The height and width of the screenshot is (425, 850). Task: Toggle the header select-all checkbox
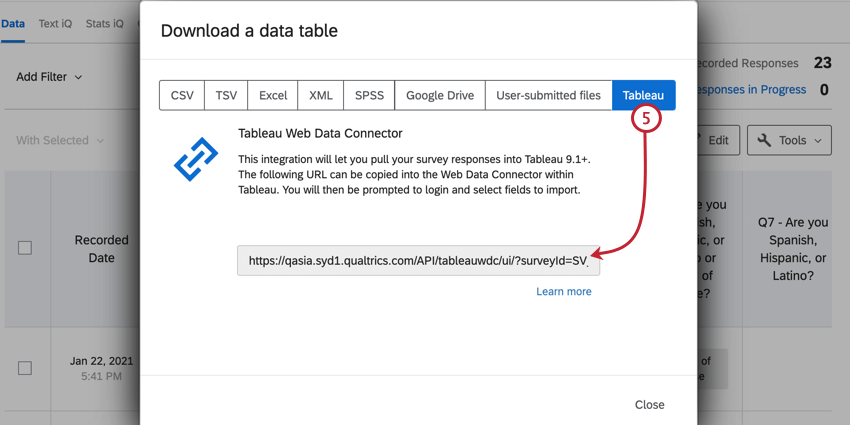[25, 248]
